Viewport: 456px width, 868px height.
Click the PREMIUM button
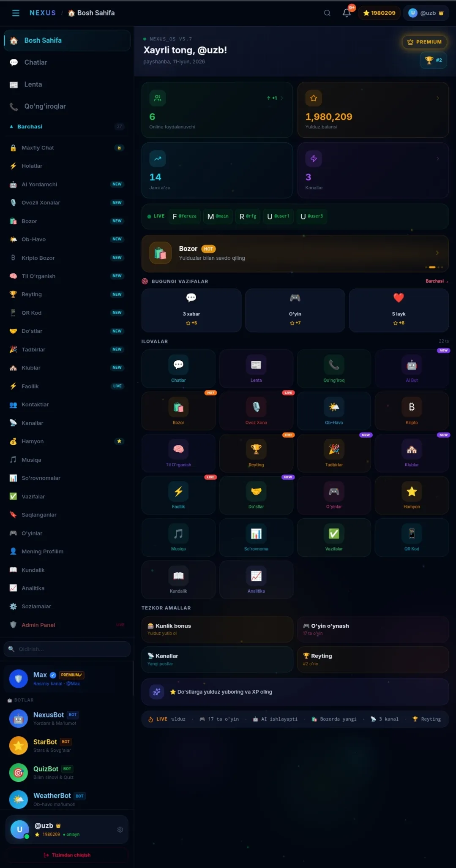click(424, 42)
